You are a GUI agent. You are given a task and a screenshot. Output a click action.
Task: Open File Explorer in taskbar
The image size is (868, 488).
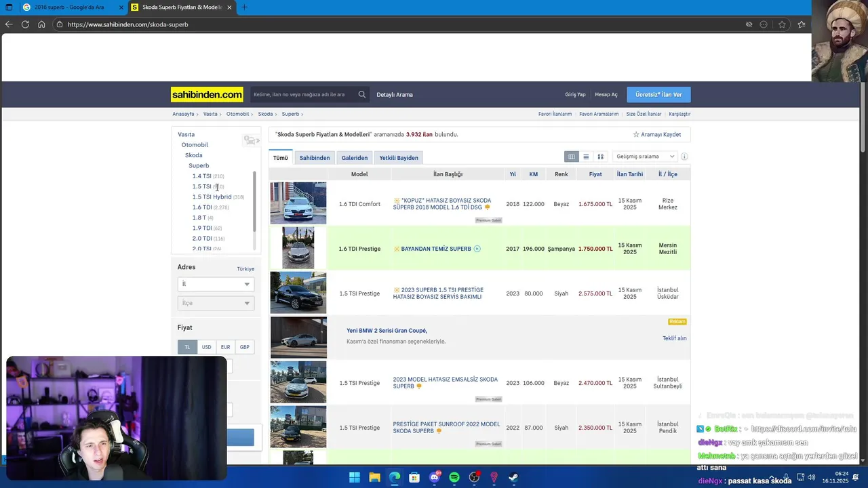[374, 477]
